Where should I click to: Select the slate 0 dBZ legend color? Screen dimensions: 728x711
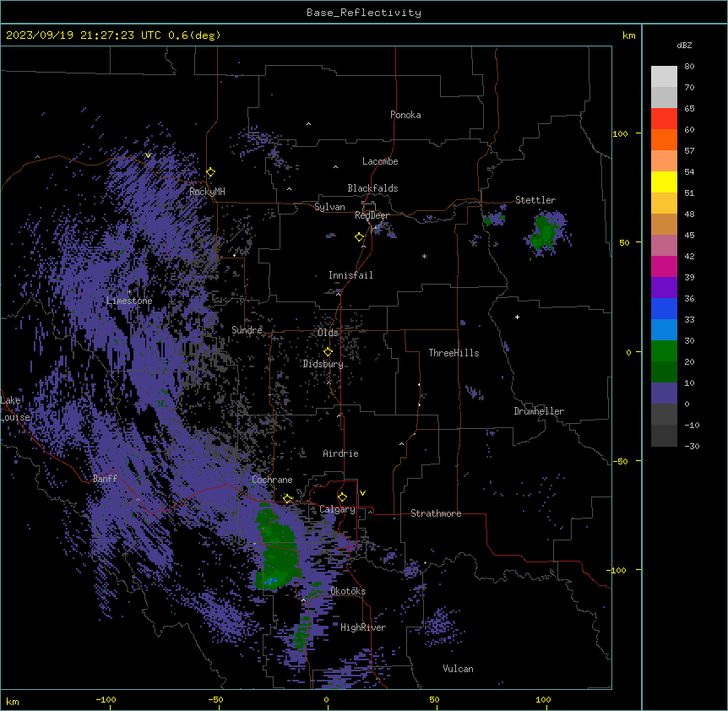[x=664, y=393]
